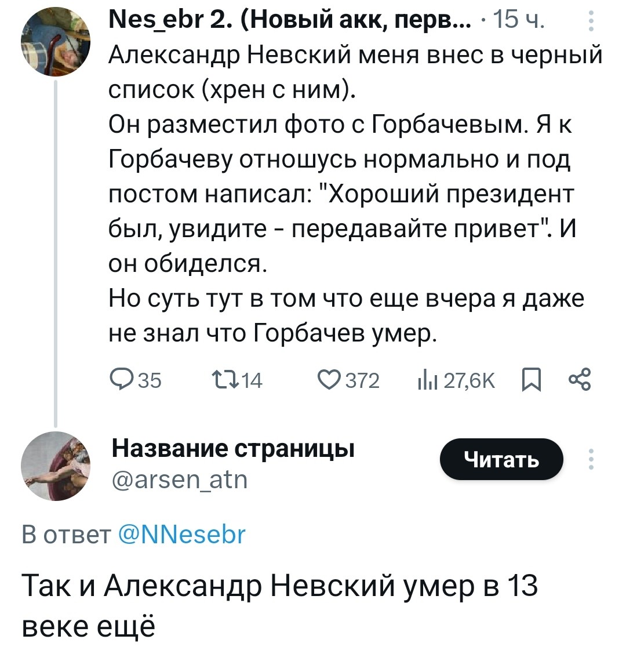Viewport: 626px width, 672px height.
Task: Share the tweet with the share icon
Action: (x=580, y=380)
